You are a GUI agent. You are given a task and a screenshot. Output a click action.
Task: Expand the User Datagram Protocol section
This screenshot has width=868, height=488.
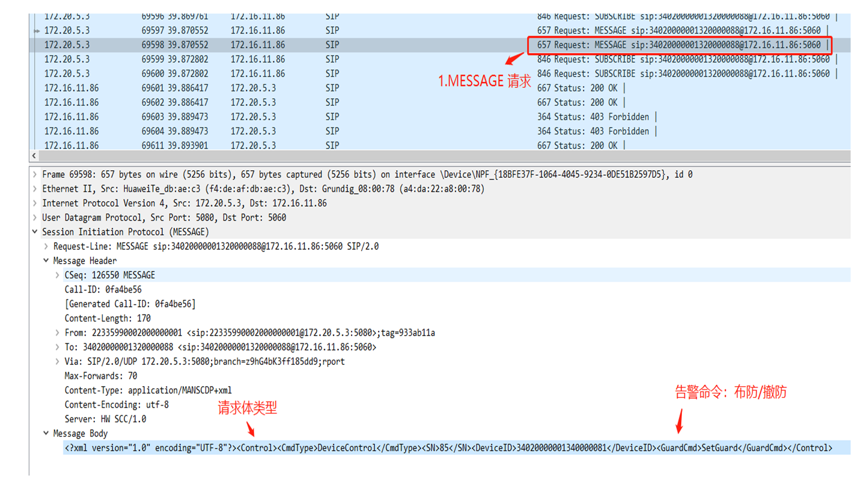[x=34, y=217]
